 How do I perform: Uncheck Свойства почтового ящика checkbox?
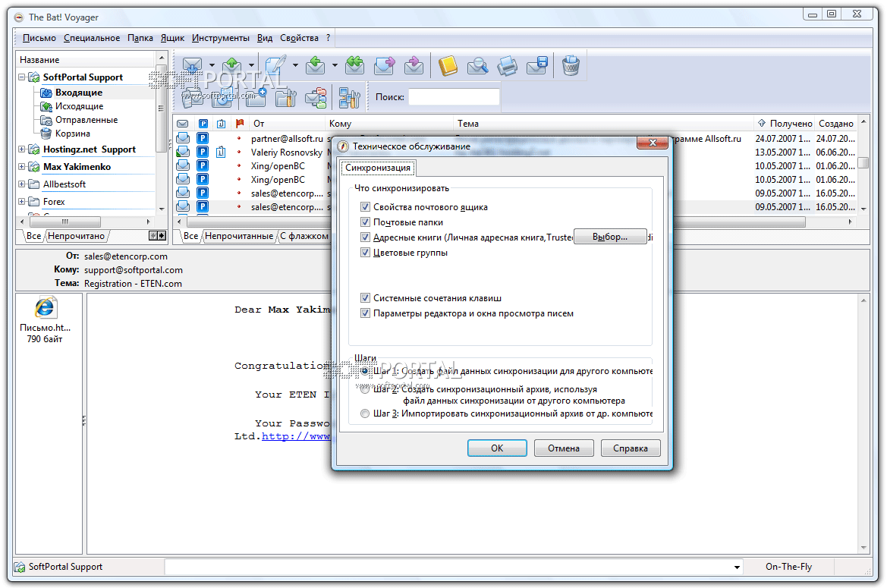click(366, 207)
